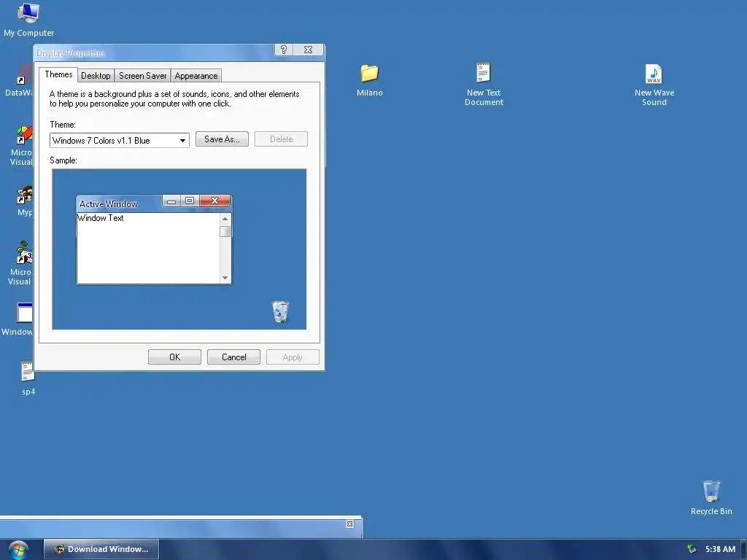Click the Save As... button

(x=222, y=139)
